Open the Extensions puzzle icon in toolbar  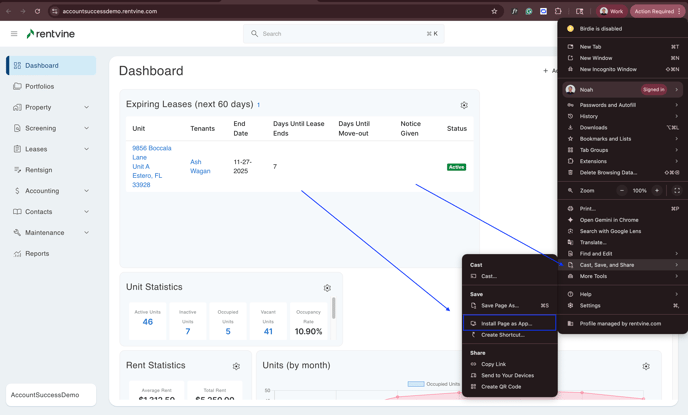[x=558, y=11]
